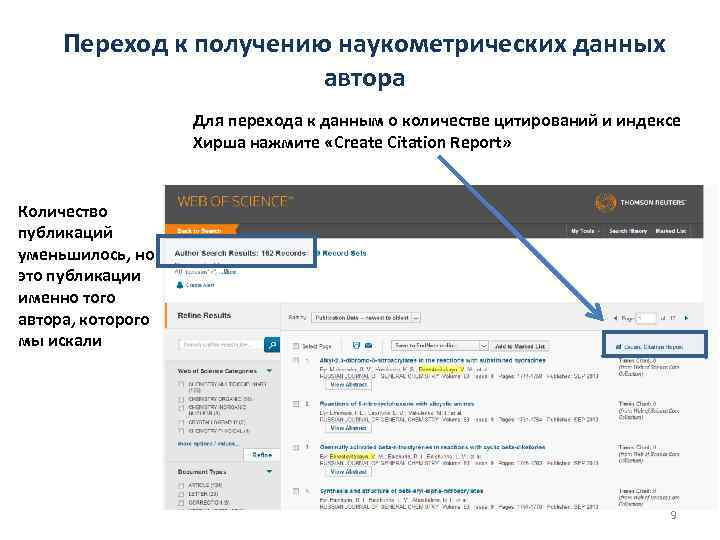Image resolution: width=720 pixels, height=540 pixels.
Task: Open result 3 title about cyclic beta-diketones
Action: 433,447
